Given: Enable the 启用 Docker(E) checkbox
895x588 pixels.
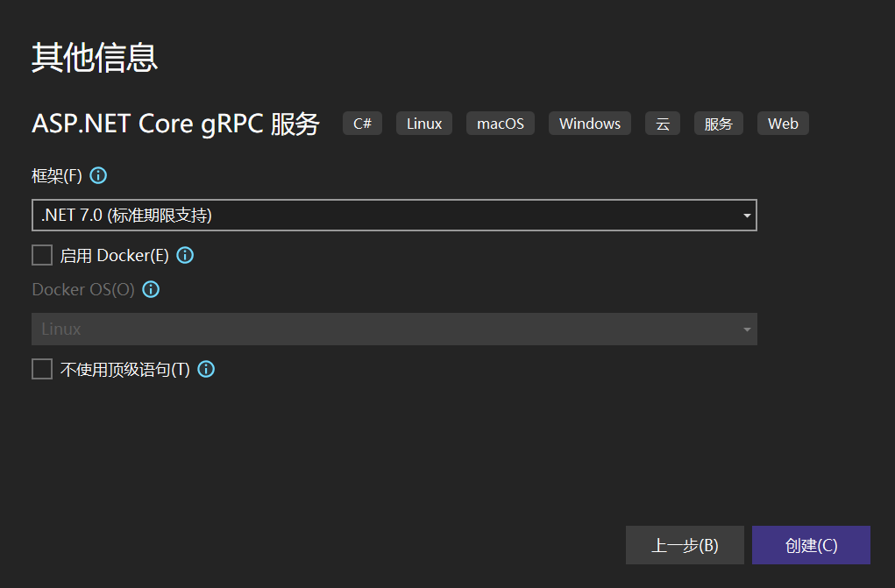Looking at the screenshot, I should (x=42, y=255).
